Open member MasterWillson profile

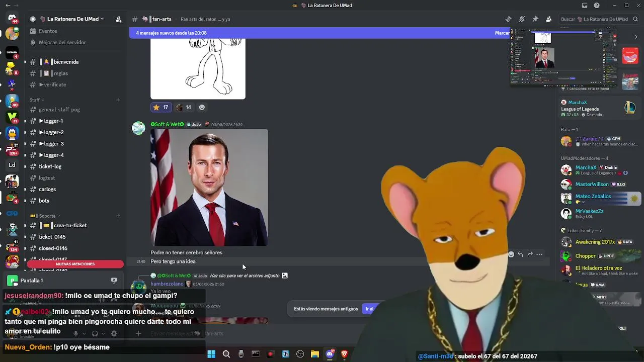[x=600, y=185]
